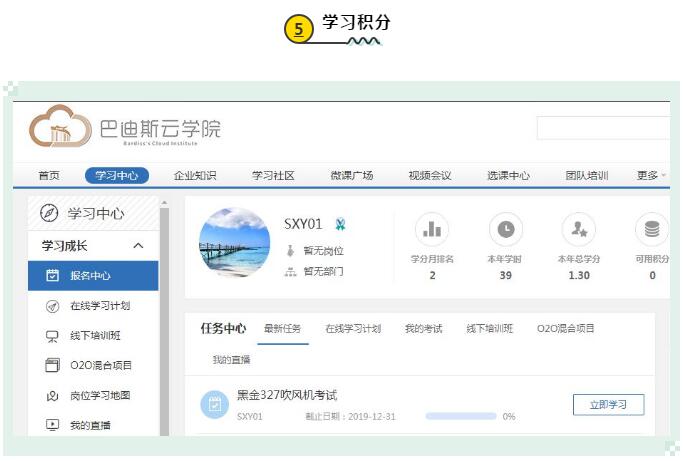Click the search box at top right

[603, 128]
